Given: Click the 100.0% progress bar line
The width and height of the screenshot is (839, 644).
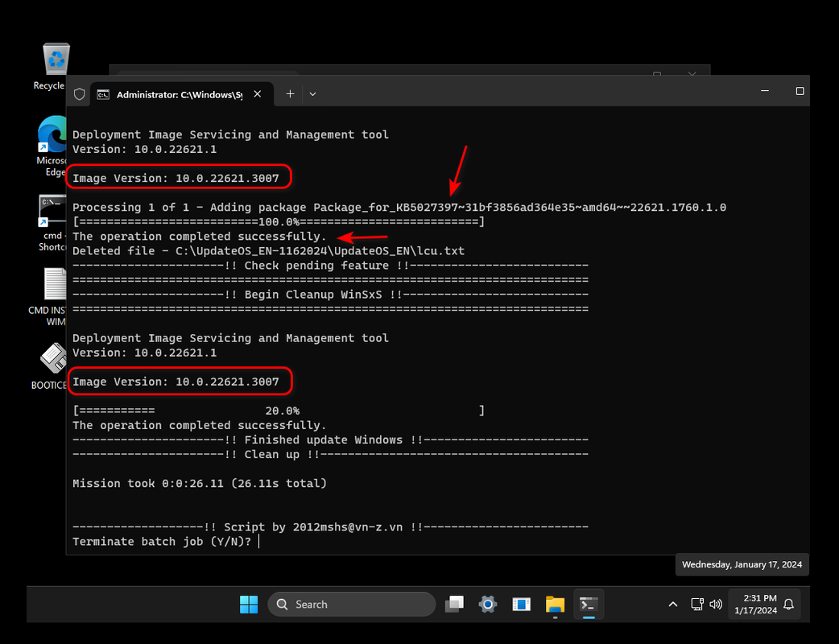Looking at the screenshot, I should coord(279,221).
